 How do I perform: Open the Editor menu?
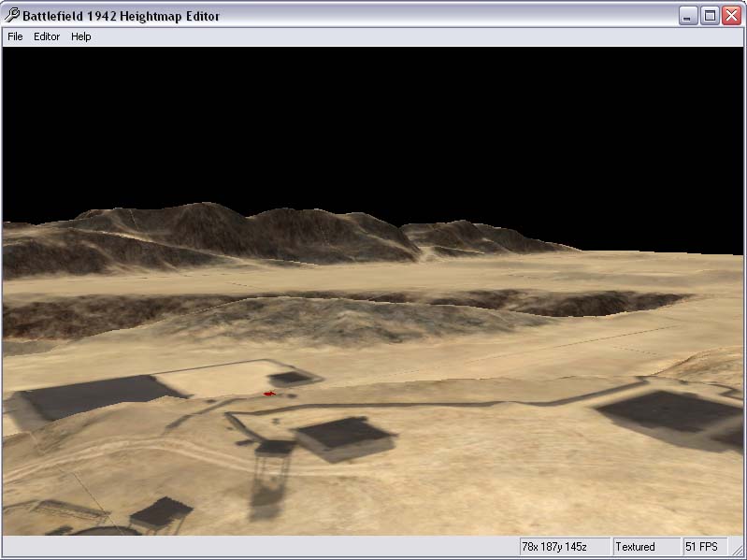click(x=47, y=36)
